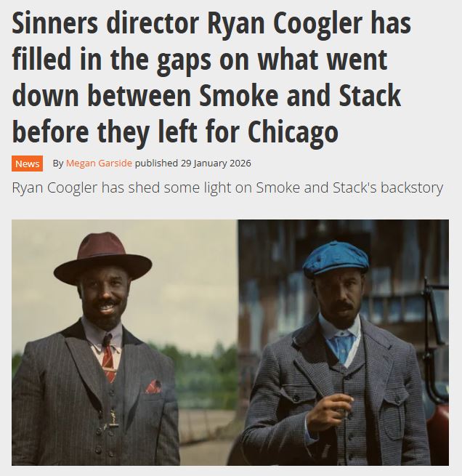Click the "published 29 January 2026" date text
The image size is (462, 476).
click(193, 163)
